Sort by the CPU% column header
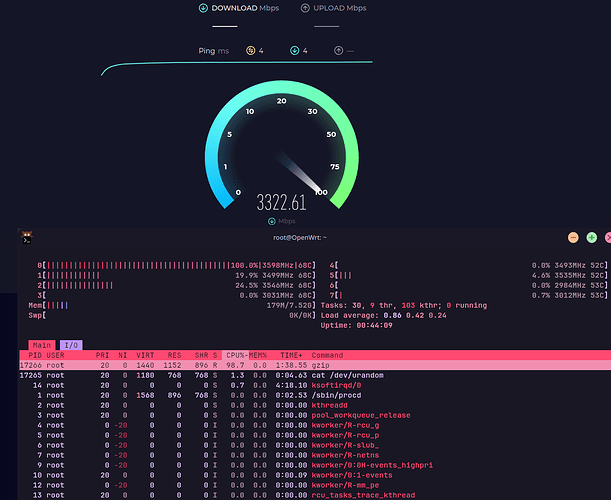611x500 pixels. [x=235, y=355]
